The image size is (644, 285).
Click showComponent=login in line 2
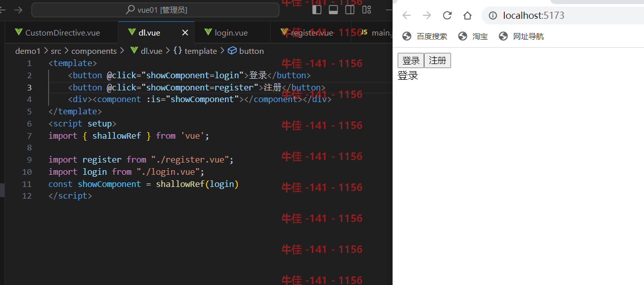[x=192, y=75]
